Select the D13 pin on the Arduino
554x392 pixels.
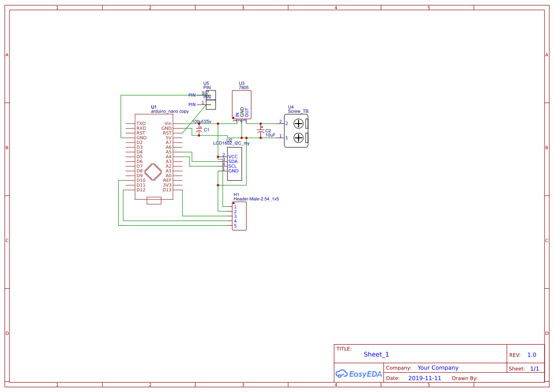click(x=166, y=189)
